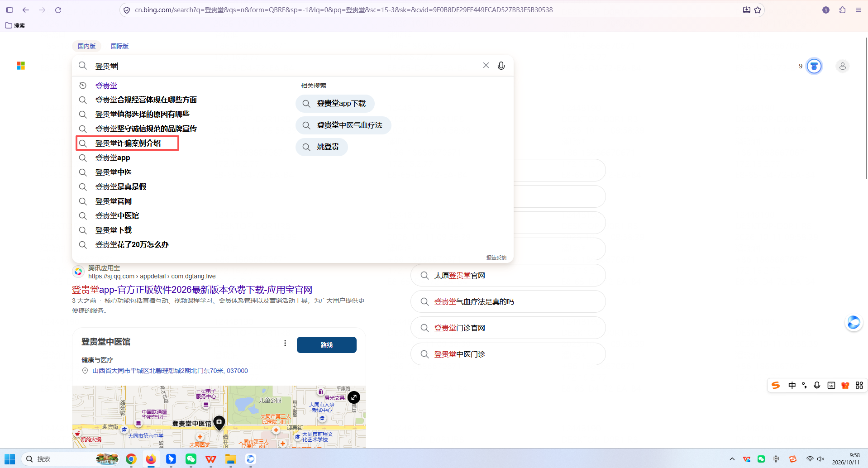This screenshot has width=868, height=468.
Task: Select the history suggestion 登贵堂
Action: [x=106, y=86]
